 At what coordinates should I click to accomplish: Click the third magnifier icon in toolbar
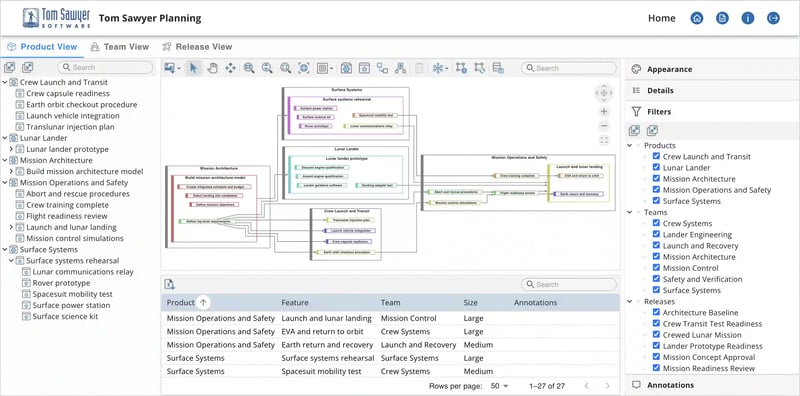[x=285, y=68]
